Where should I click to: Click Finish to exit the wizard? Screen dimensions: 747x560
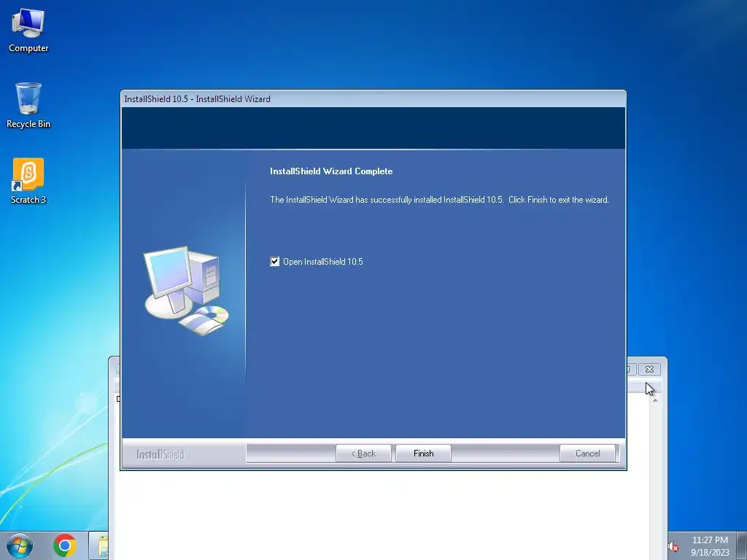click(424, 454)
